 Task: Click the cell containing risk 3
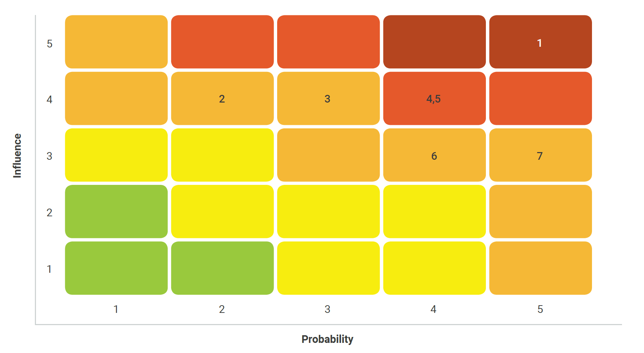click(x=328, y=98)
